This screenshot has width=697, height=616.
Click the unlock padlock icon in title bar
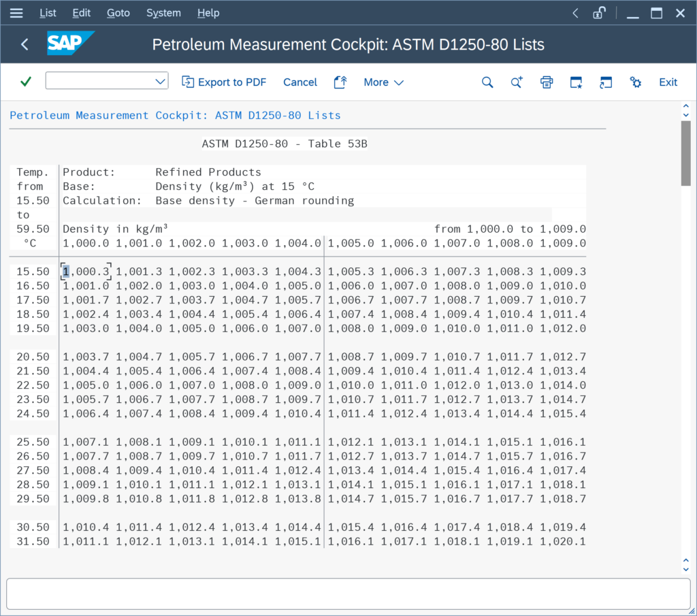(x=599, y=13)
